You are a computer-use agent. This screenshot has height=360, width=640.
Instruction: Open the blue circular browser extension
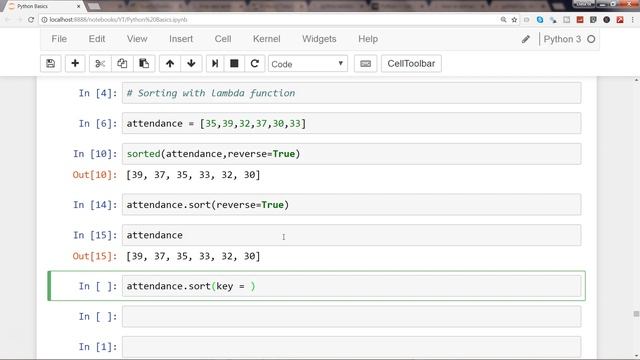[x=540, y=20]
